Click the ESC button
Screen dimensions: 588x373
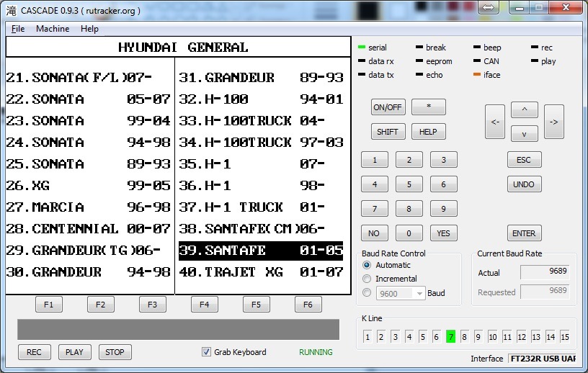[x=524, y=160]
